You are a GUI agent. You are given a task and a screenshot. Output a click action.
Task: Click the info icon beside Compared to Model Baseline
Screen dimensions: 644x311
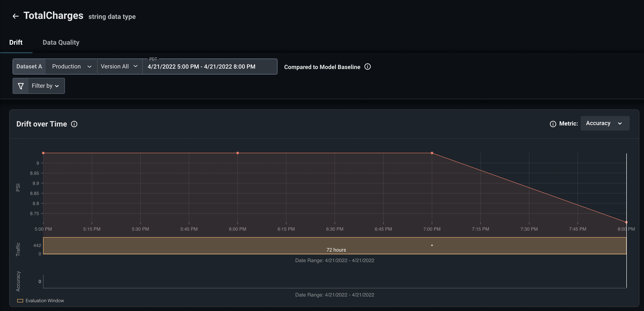368,67
